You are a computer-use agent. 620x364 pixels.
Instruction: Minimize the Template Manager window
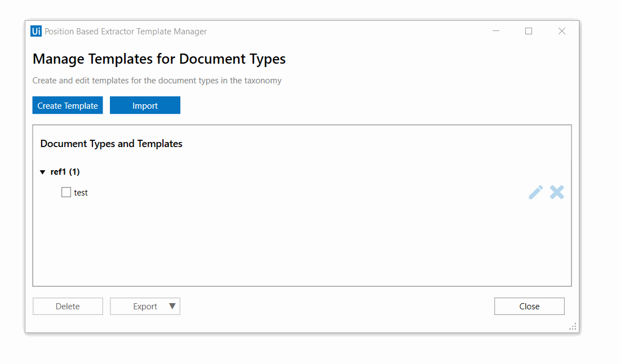[x=495, y=31]
